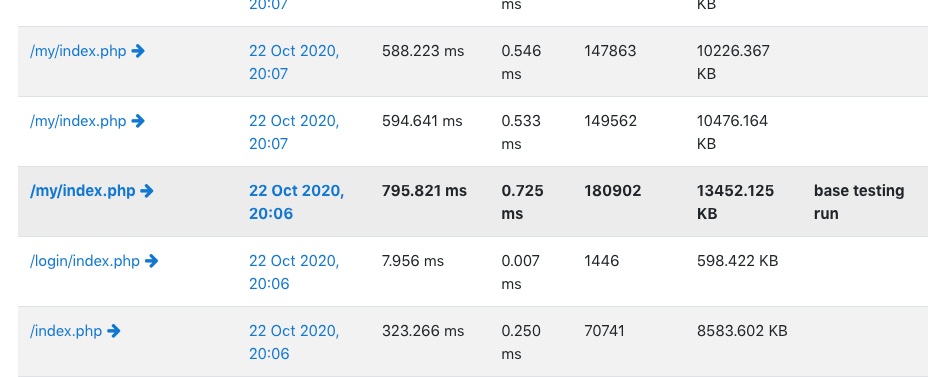Click arrow icon next to bold /my/index.php
The image size is (933, 377).
147,191
